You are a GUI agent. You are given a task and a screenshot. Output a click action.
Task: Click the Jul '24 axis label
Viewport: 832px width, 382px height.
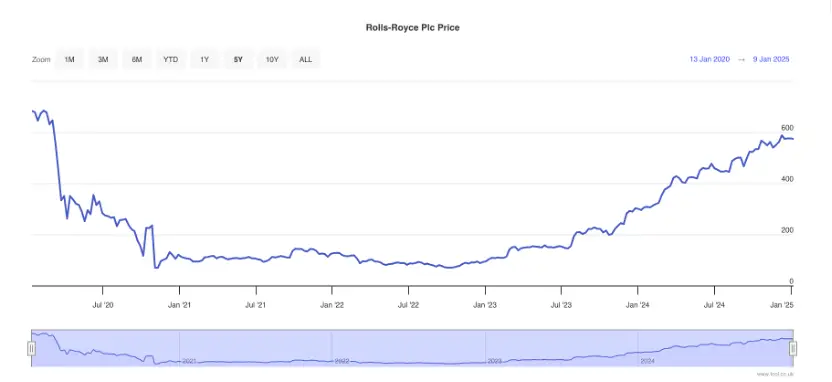714,305
